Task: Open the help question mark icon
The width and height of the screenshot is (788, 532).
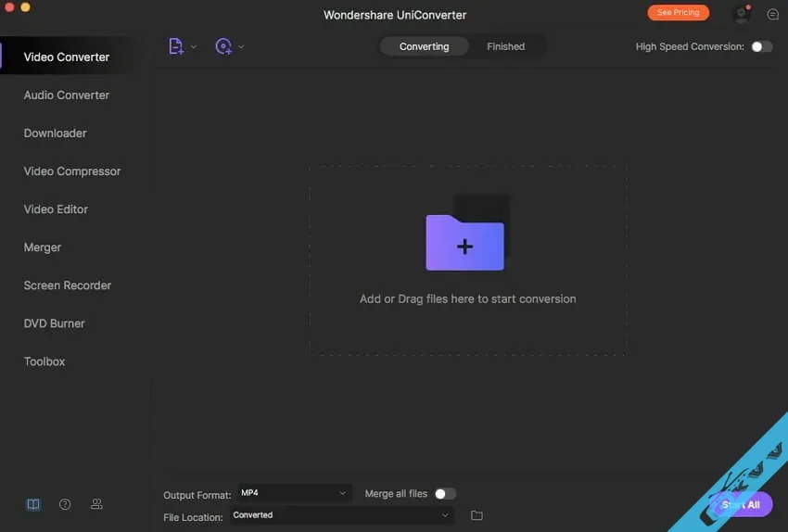Action: click(65, 504)
